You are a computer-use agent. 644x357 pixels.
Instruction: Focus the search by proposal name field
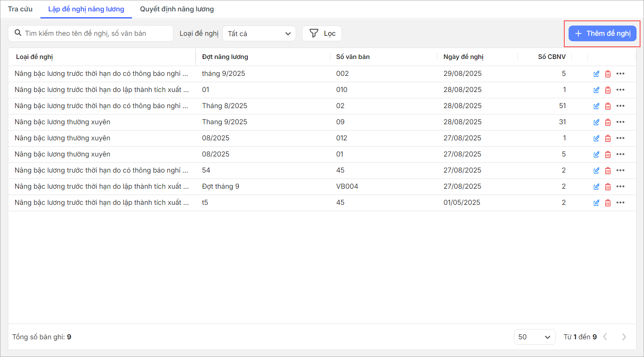tap(94, 33)
